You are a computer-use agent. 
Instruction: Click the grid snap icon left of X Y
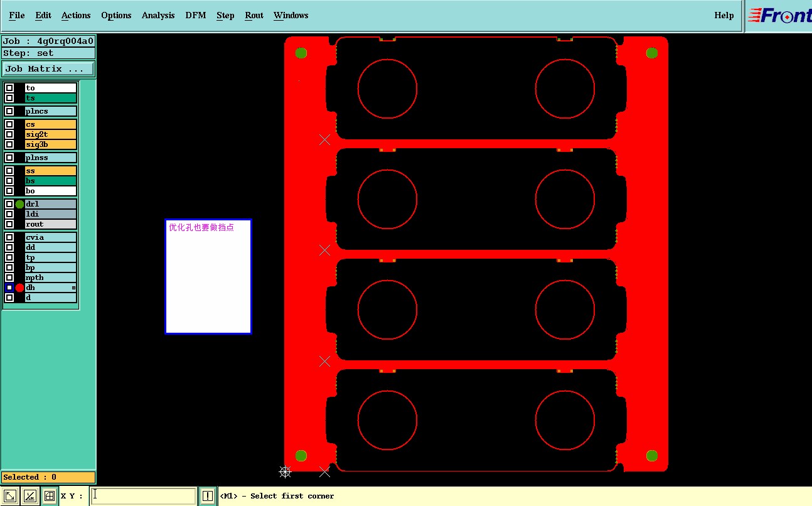click(x=50, y=496)
